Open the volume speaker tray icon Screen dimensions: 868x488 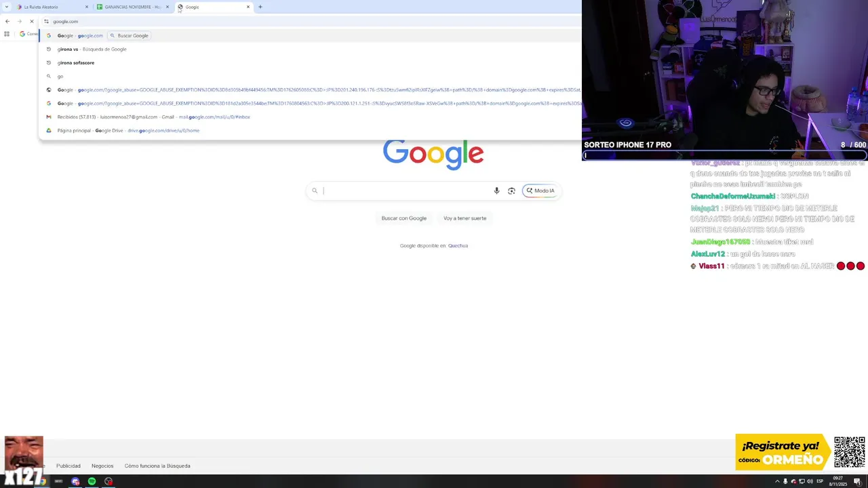click(810, 481)
